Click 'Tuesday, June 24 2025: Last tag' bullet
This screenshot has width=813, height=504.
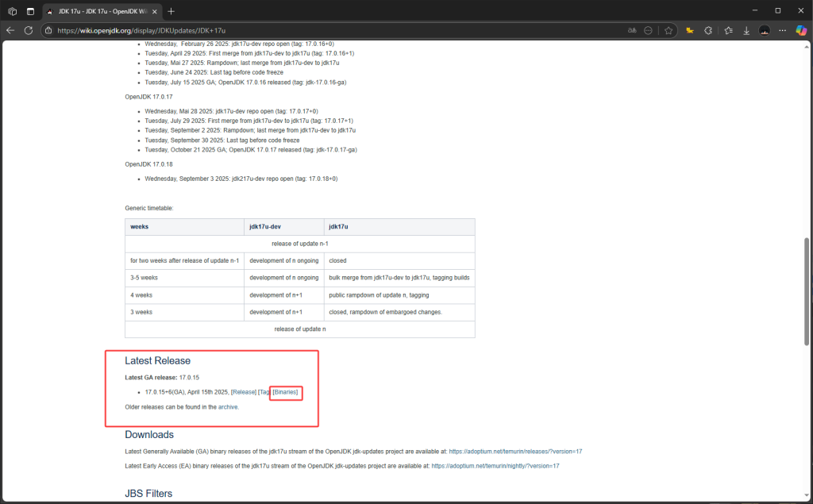214,72
